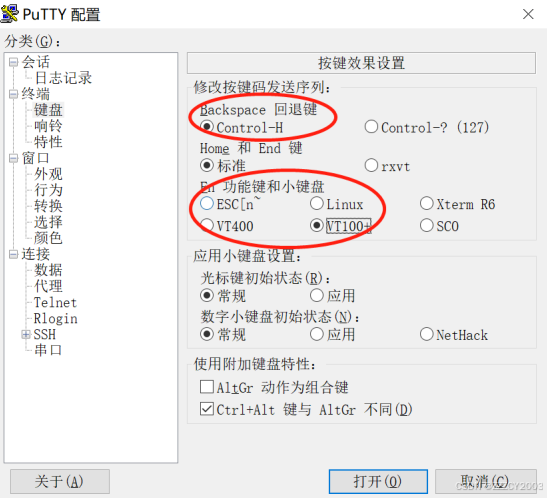Collapse the 终端 tree node
Viewport: 547px width, 498px height.
pyautogui.click(x=13, y=94)
